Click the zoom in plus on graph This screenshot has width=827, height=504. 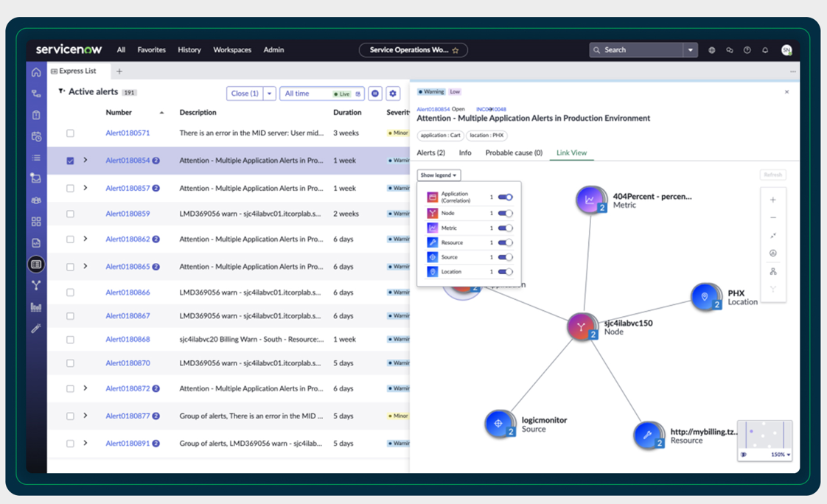click(772, 200)
